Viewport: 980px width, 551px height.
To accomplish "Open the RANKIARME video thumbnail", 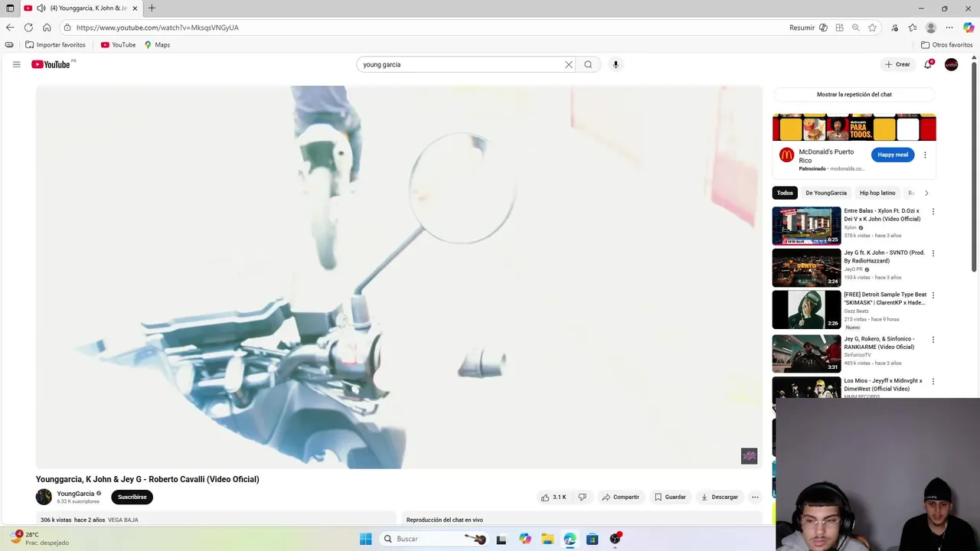I will (806, 354).
